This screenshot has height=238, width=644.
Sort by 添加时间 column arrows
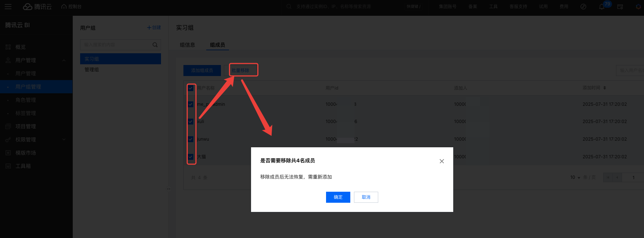coord(605,88)
